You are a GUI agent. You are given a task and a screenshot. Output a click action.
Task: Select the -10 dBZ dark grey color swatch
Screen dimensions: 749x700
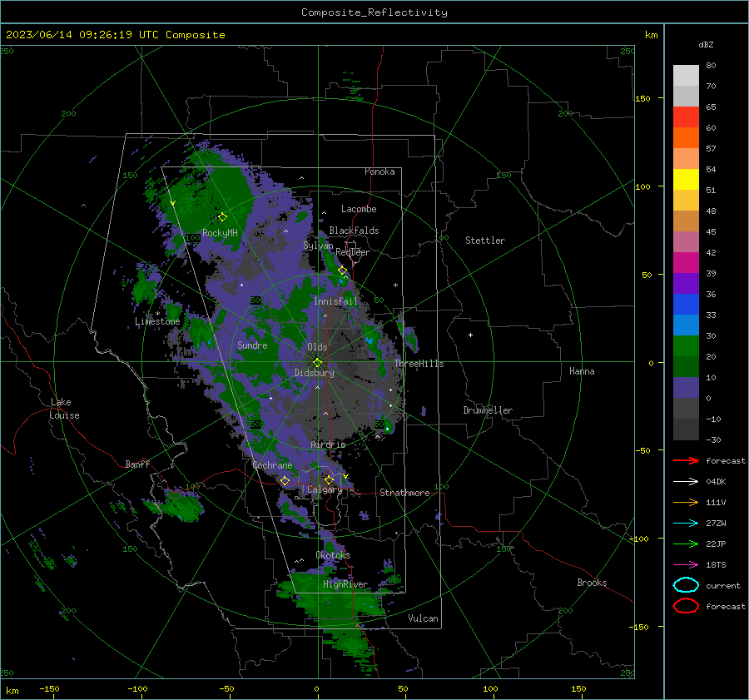click(x=686, y=429)
